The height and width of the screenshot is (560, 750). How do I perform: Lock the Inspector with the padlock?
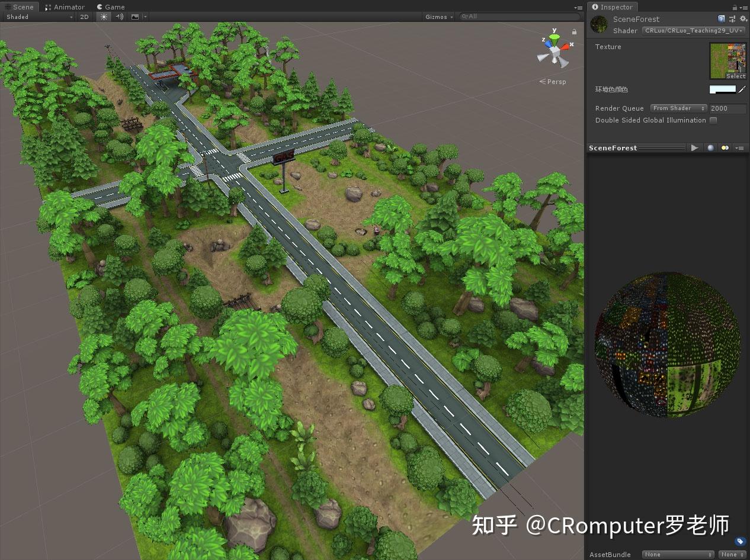click(735, 7)
